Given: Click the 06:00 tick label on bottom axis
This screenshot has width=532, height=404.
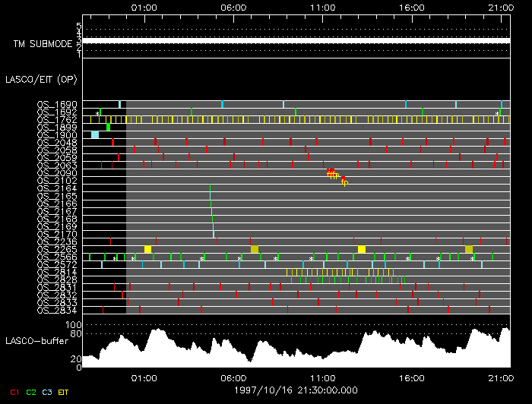Looking at the screenshot, I should click(233, 377).
